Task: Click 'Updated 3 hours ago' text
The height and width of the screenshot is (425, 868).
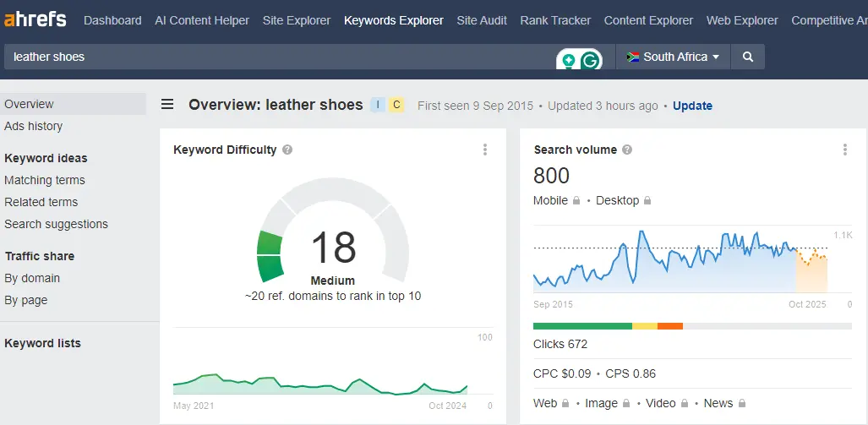Action: coord(603,106)
